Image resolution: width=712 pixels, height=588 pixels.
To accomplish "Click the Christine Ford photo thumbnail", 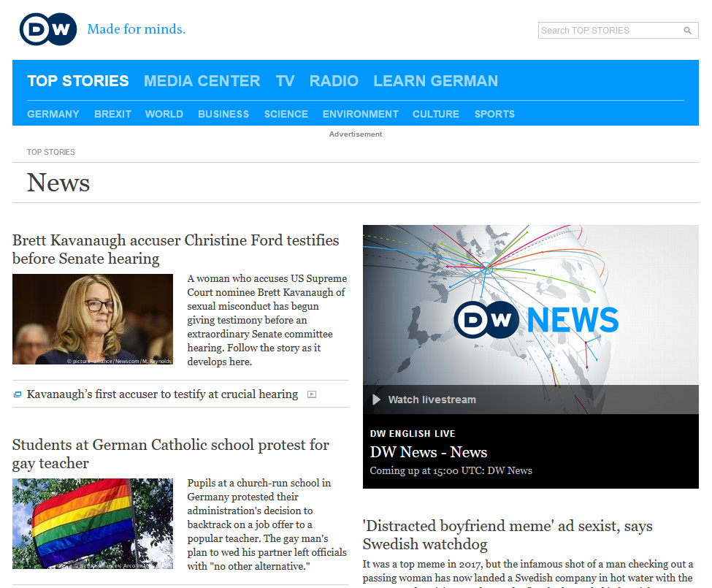I will (93, 319).
